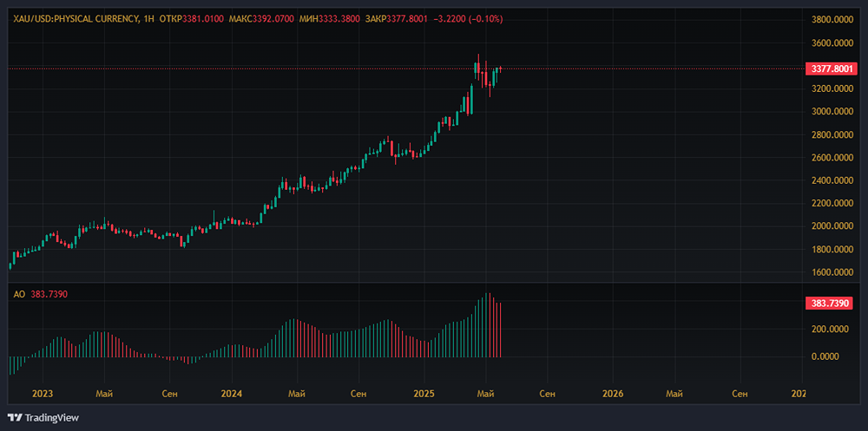The height and width of the screenshot is (431, 868).
Task: Open the TradingView logo link
Action: click(43, 418)
